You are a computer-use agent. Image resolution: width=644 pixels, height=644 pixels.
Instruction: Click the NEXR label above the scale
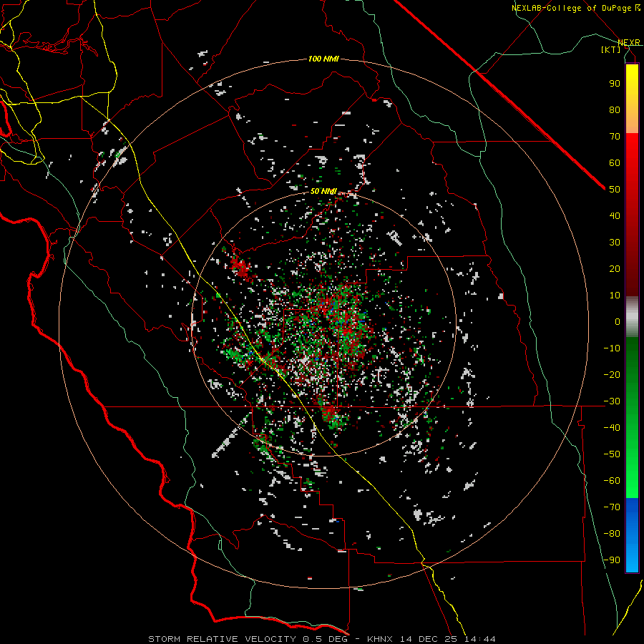tap(628, 42)
